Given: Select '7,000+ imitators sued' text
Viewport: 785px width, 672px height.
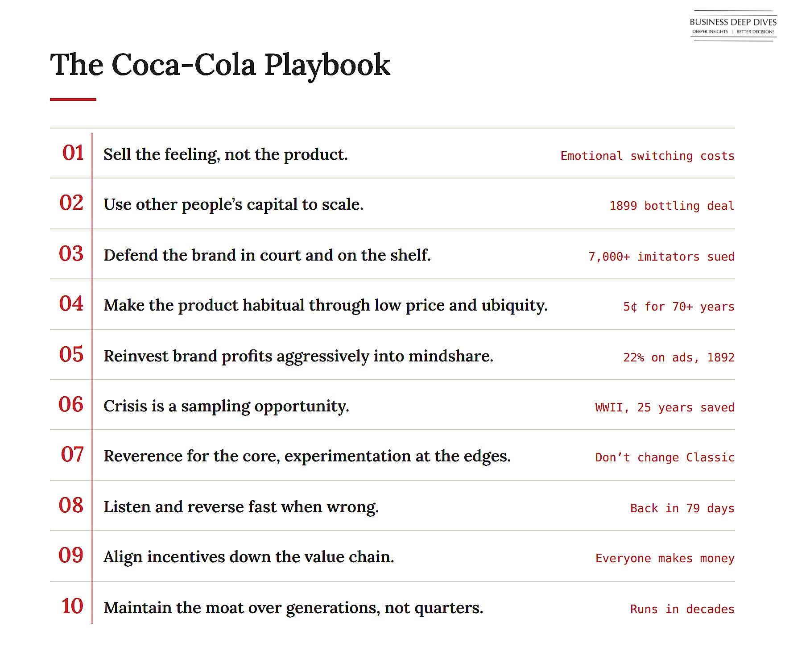Looking at the screenshot, I should pos(661,257).
